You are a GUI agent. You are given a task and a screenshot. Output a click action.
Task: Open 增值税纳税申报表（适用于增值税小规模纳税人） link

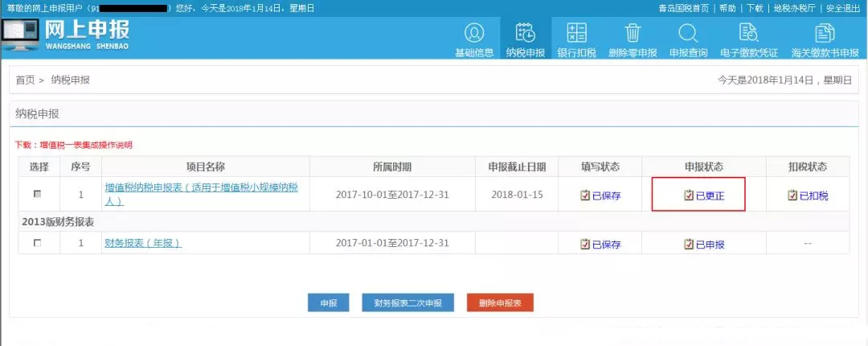[202, 194]
